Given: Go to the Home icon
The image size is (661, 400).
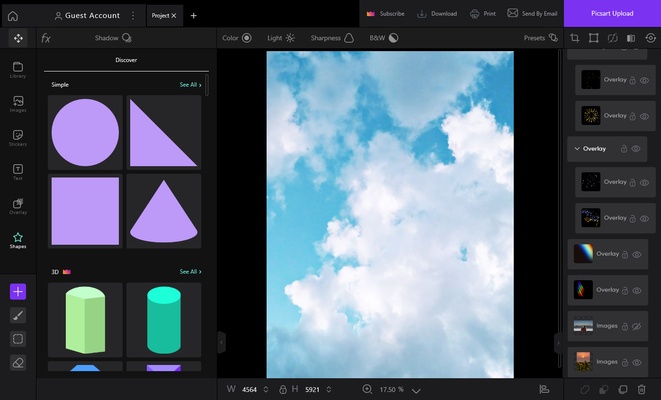Looking at the screenshot, I should 13,16.
